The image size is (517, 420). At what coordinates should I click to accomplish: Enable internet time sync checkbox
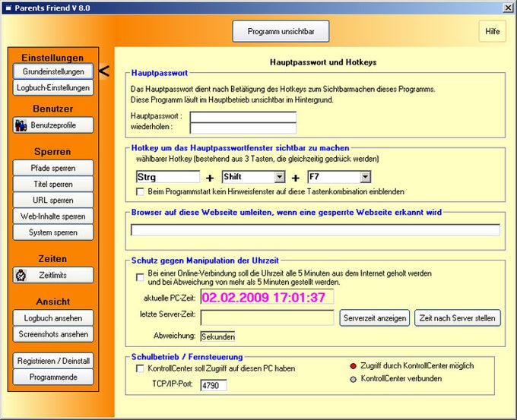(x=140, y=277)
